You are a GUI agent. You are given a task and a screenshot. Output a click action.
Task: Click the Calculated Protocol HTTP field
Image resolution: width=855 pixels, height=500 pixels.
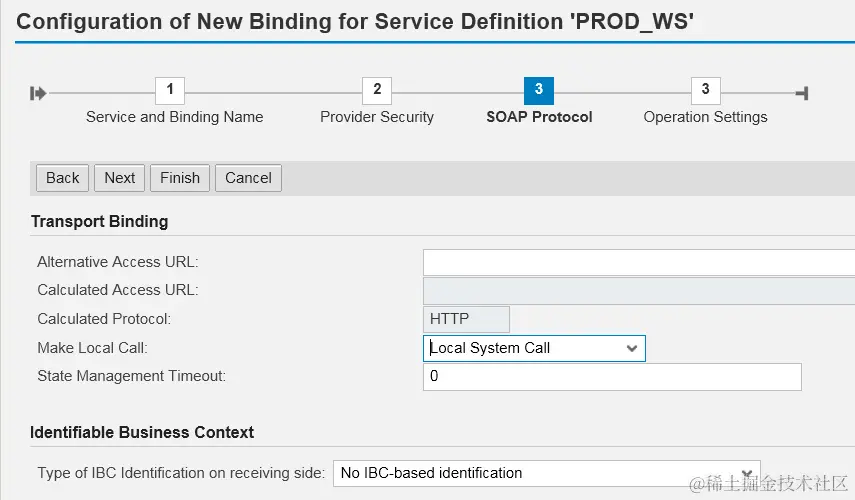point(466,319)
